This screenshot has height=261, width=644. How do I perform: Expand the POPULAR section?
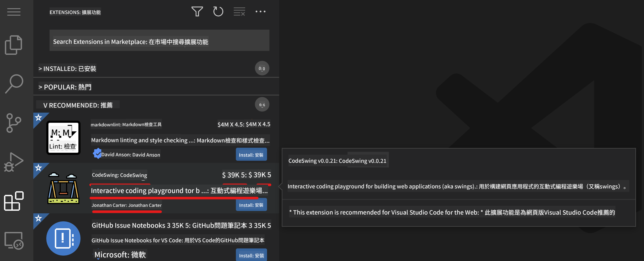tap(156, 87)
